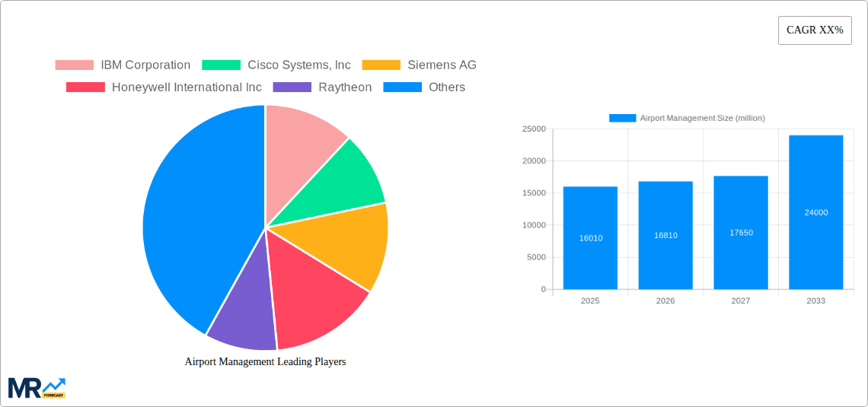Click the 2033 x-axis label
The image size is (868, 407).
click(816, 300)
